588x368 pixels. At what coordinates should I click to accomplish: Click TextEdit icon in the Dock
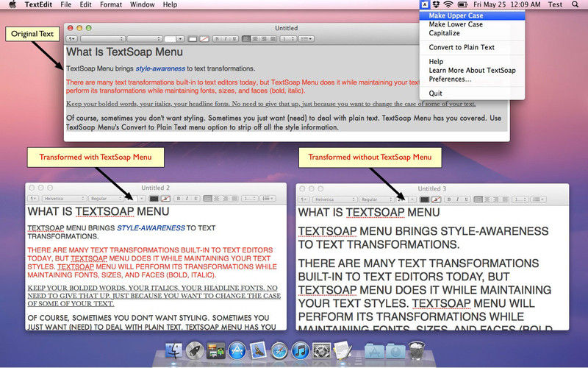pyautogui.click(x=343, y=351)
